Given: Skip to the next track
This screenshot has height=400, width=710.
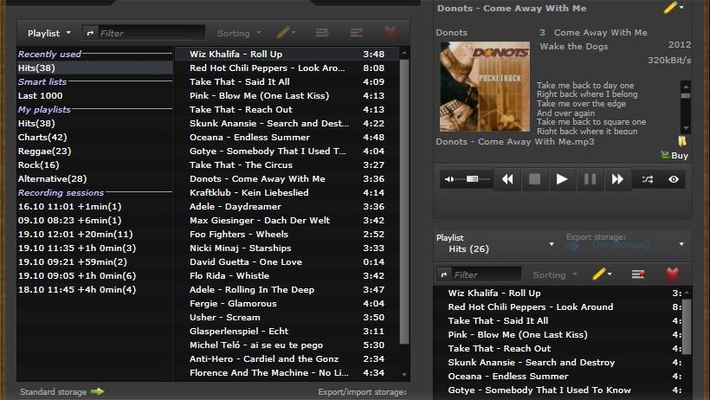Looking at the screenshot, I should click(617, 179).
